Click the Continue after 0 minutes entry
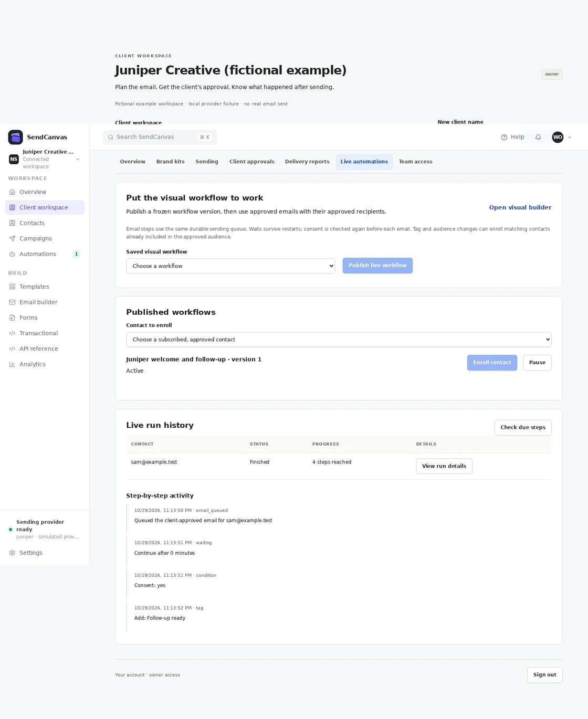Screen dimensions: 588x719 (x=164, y=553)
